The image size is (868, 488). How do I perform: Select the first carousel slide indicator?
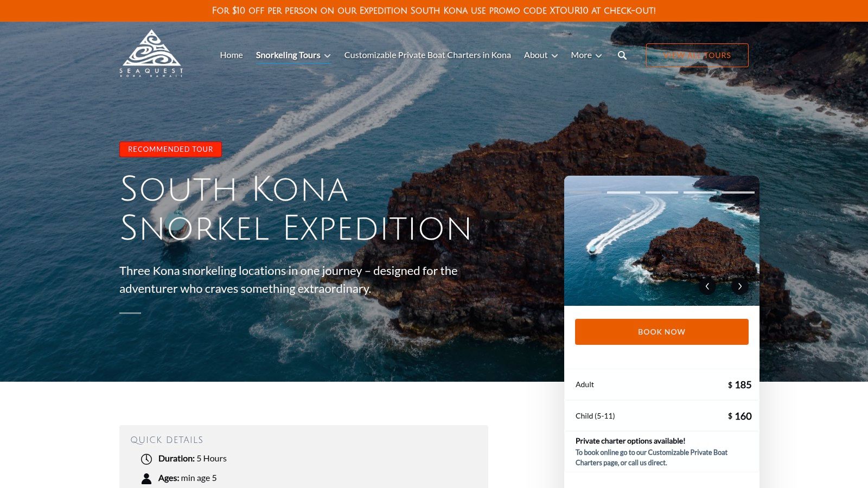pyautogui.click(x=623, y=192)
